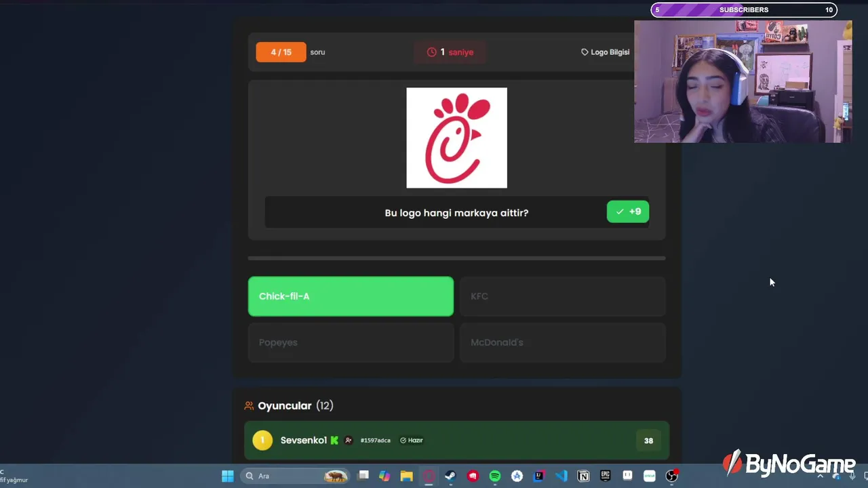Click the green Kick badge beside Sevsenko1
This screenshot has height=488, width=868.
[334, 441]
